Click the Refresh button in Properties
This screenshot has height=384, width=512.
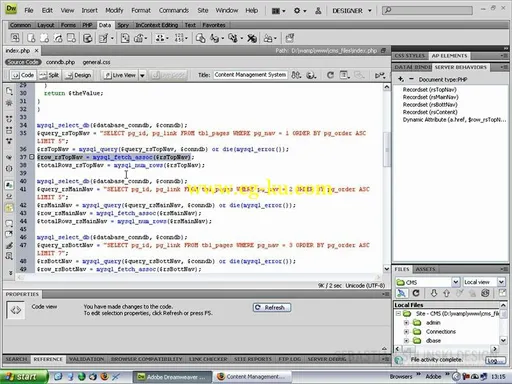(x=272, y=307)
